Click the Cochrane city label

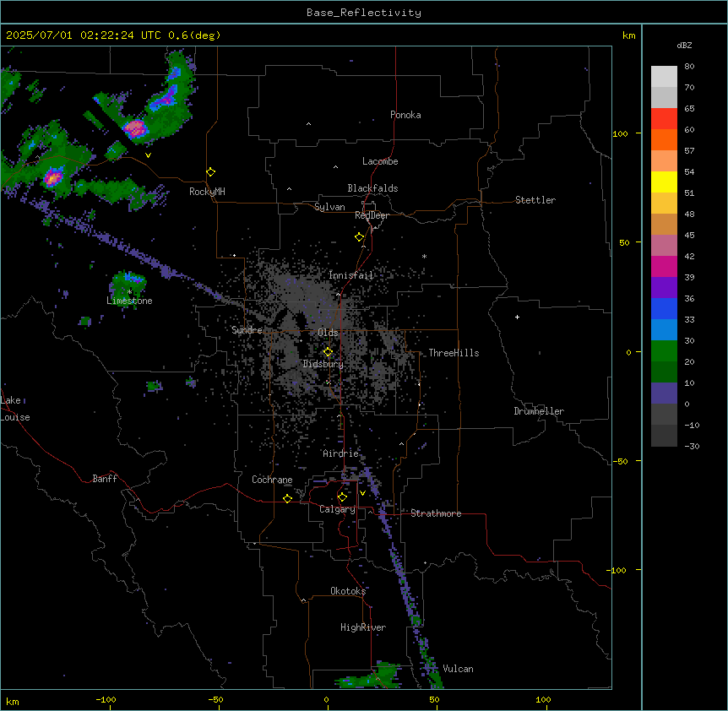272,480
